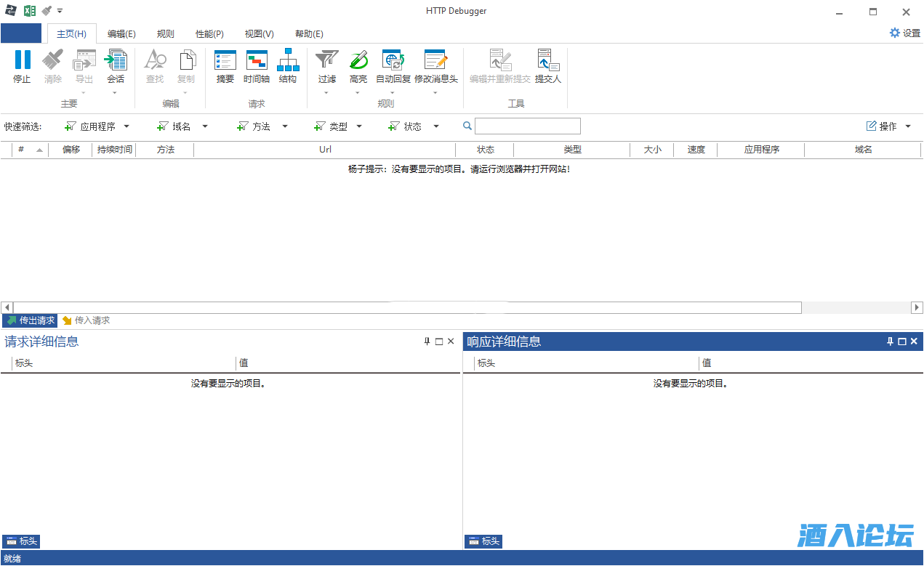This screenshot has height=566, width=924.
Task: Maximize the 请求详细信息 panel
Action: coord(439,341)
